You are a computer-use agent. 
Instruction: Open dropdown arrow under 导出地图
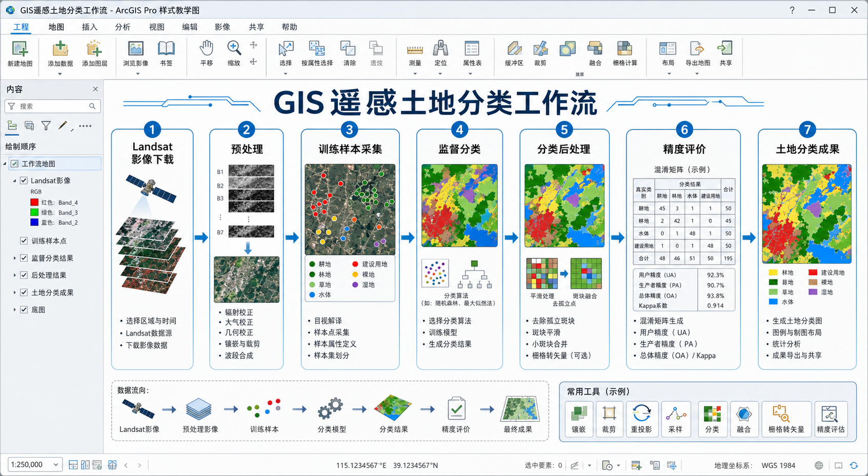pos(697,74)
